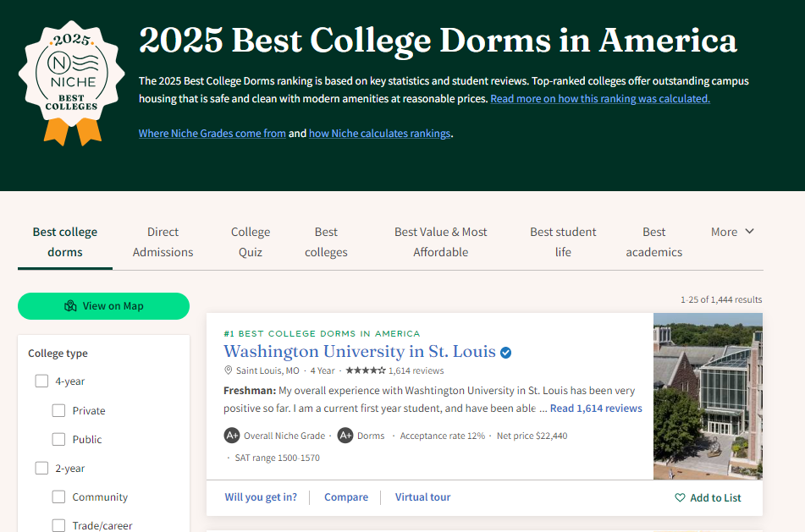
Task: Check the Trade/career checkbox
Action: 58,525
